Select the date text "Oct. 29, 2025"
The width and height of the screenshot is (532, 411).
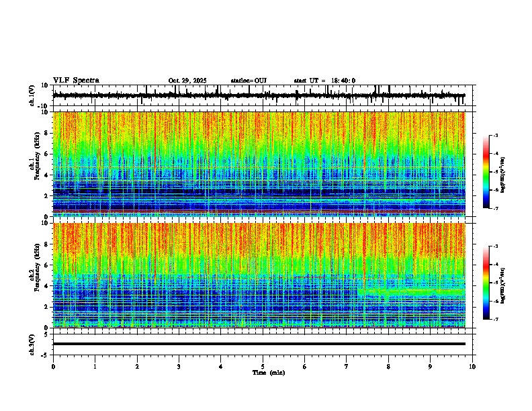[x=187, y=81]
